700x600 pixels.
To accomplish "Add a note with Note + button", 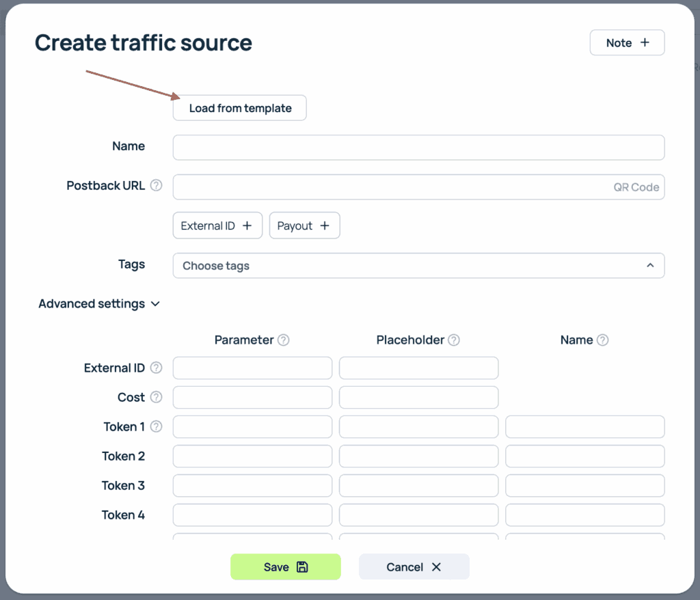I will [x=627, y=42].
